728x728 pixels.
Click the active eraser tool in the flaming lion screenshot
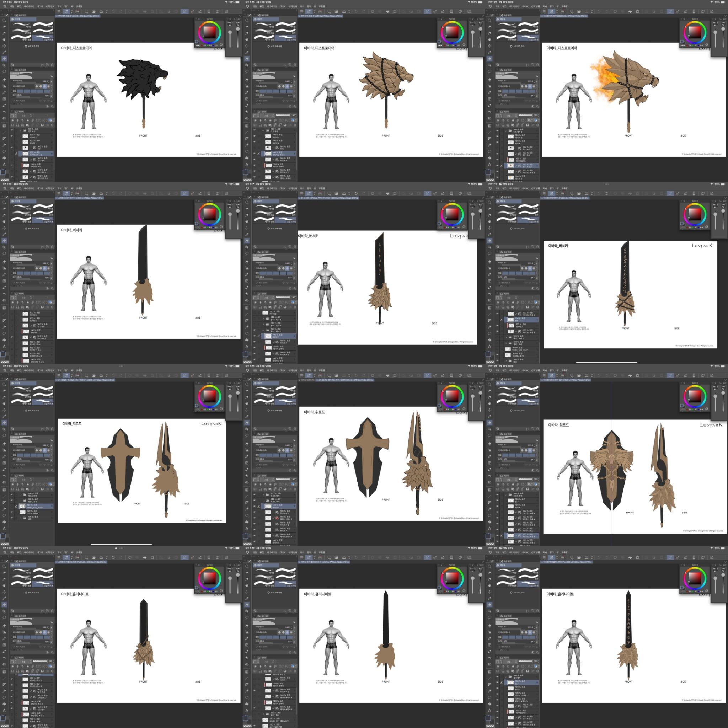(x=489, y=59)
